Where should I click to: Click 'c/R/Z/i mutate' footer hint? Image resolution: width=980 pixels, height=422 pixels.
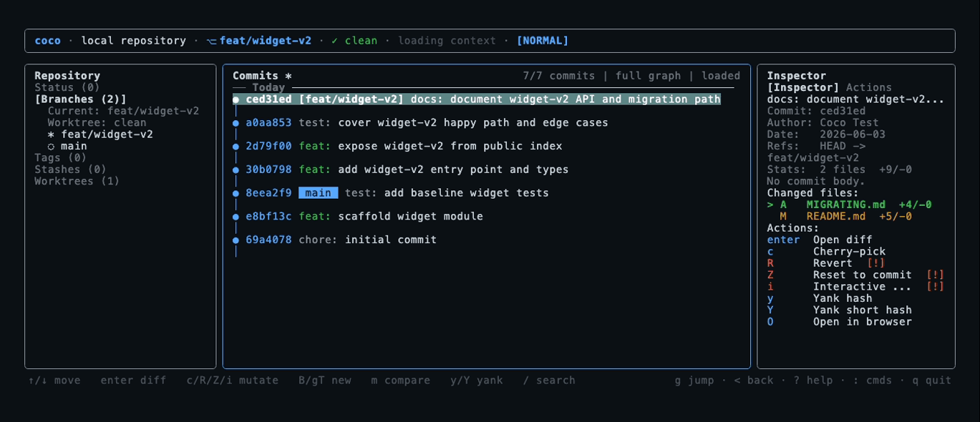point(233,381)
